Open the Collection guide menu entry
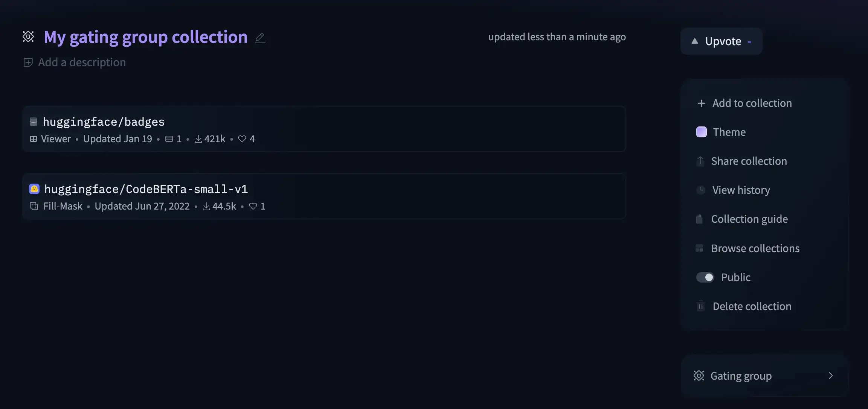Screen dimensions: 868x409 pos(749,219)
